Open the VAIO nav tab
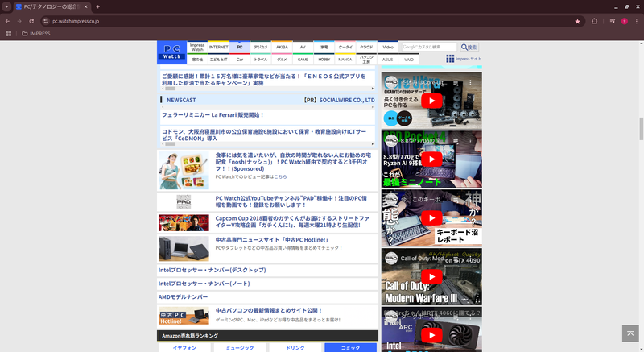 point(409,60)
